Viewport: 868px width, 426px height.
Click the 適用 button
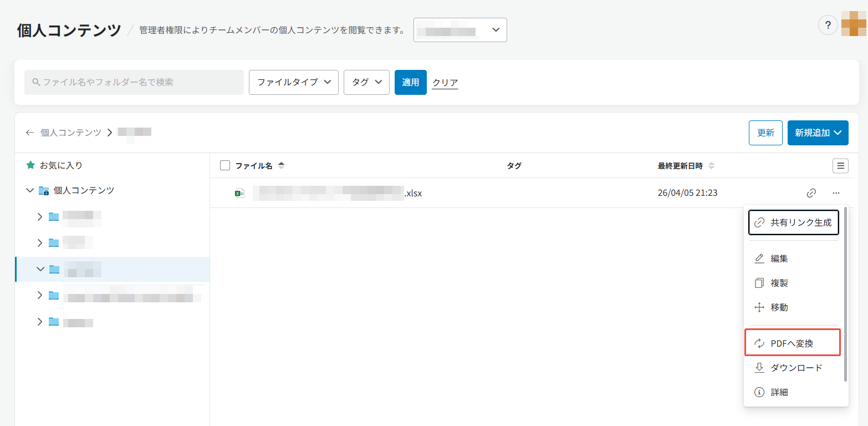point(411,82)
